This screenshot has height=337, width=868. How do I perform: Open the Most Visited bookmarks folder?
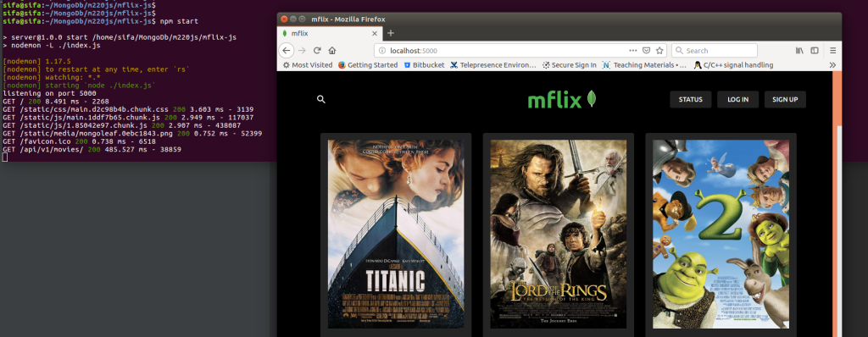307,64
